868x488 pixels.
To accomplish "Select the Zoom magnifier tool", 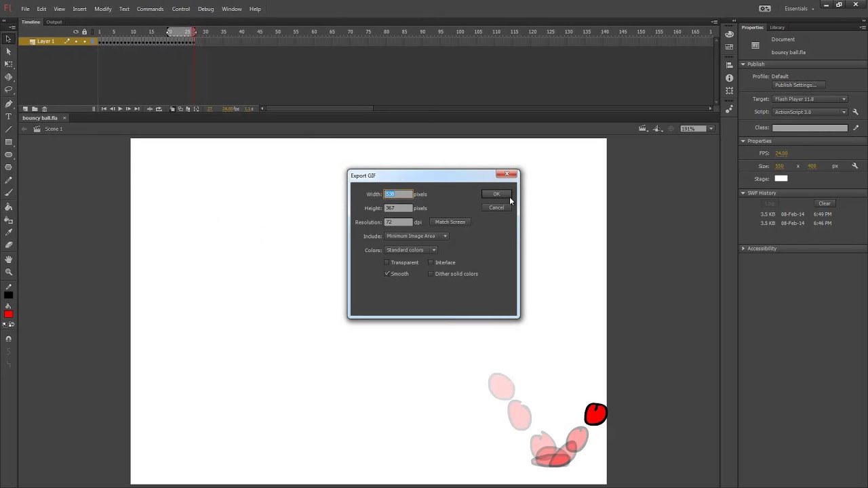I will coord(9,272).
